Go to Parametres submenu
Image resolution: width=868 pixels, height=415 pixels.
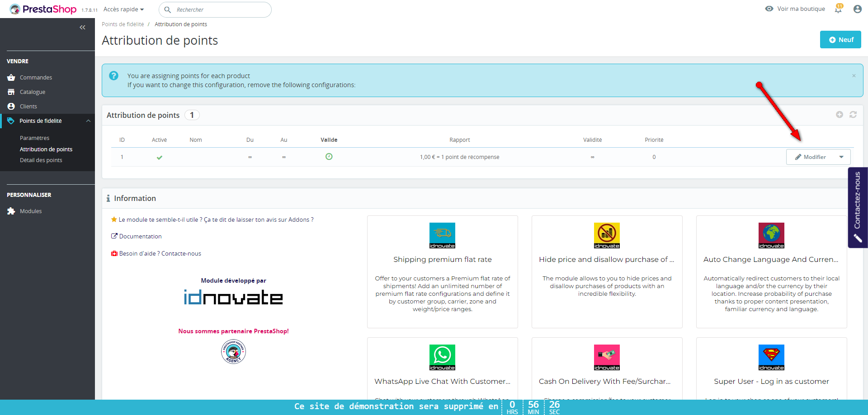pyautogui.click(x=34, y=138)
